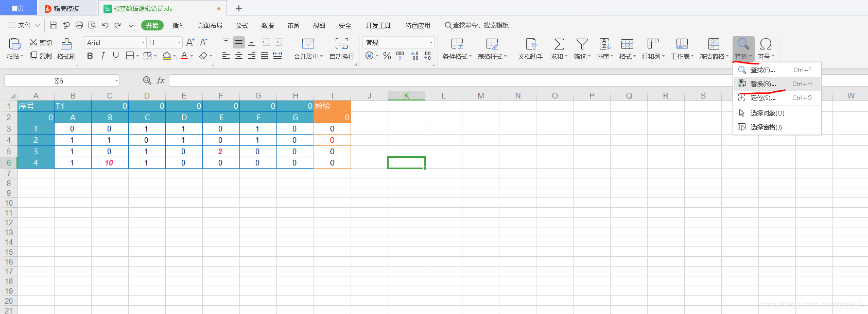Image resolution: width=868 pixels, height=314 pixels.
Task: Toggle middle vertical alignment button
Action: [x=239, y=42]
